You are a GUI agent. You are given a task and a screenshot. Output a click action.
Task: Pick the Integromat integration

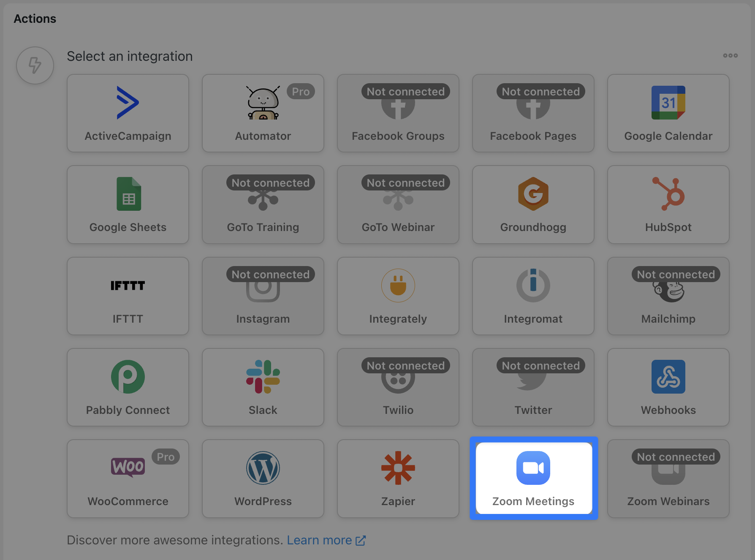pos(533,296)
